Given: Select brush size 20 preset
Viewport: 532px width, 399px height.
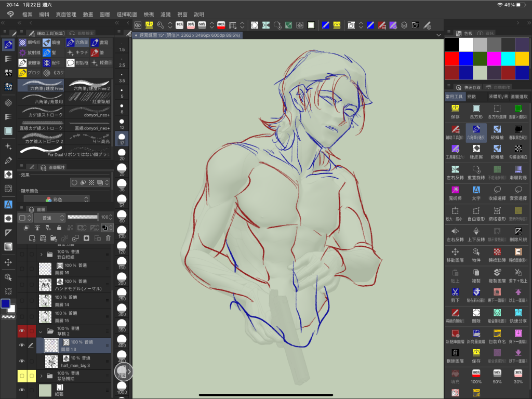Looking at the screenshot, I should pyautogui.click(x=122, y=154).
